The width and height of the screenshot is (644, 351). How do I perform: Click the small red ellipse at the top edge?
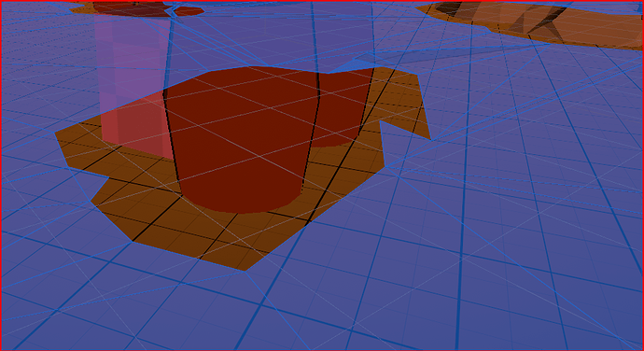pyautogui.click(x=189, y=11)
